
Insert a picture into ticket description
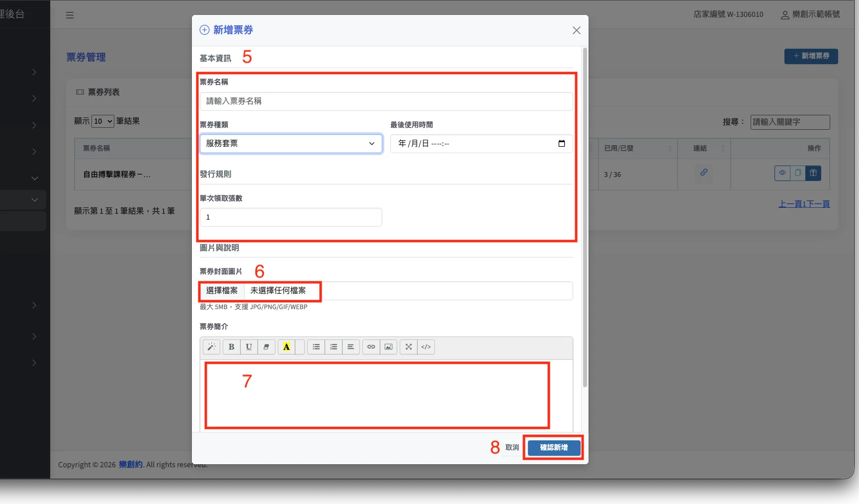tap(389, 347)
